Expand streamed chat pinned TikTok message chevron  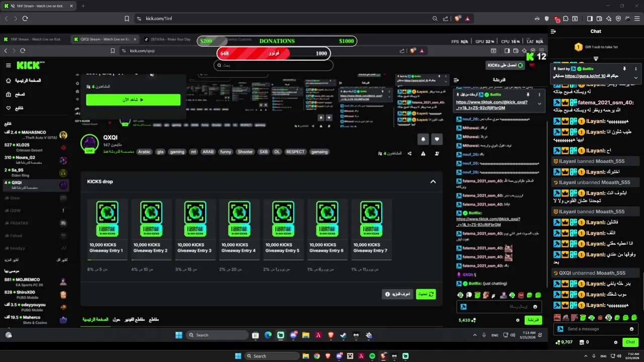(539, 104)
